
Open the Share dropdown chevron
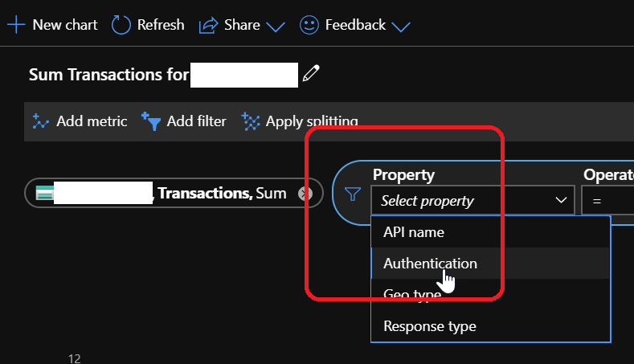pyautogui.click(x=276, y=27)
